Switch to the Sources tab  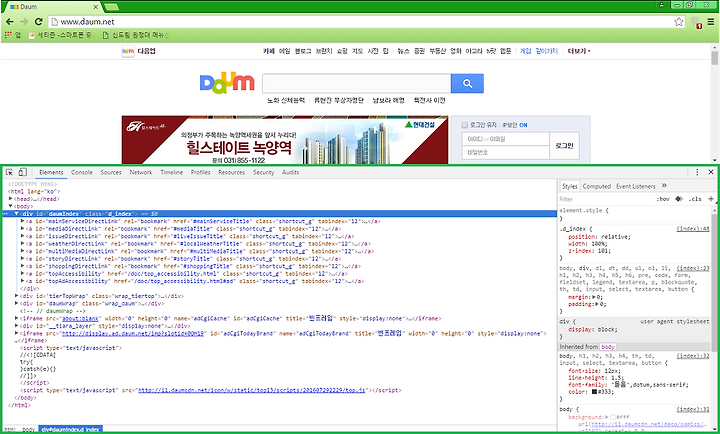pos(111,172)
